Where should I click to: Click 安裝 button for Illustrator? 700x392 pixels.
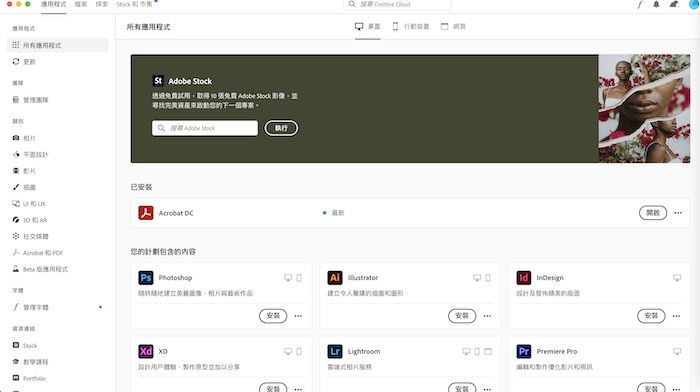tap(462, 316)
